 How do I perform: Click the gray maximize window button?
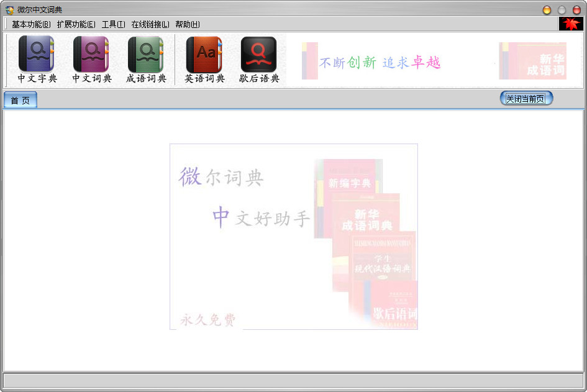click(562, 10)
